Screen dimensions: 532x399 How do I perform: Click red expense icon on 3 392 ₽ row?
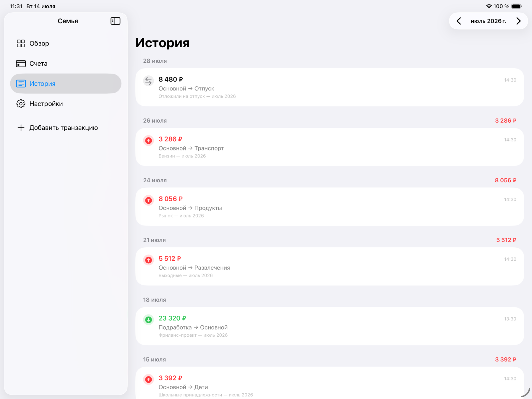click(148, 379)
